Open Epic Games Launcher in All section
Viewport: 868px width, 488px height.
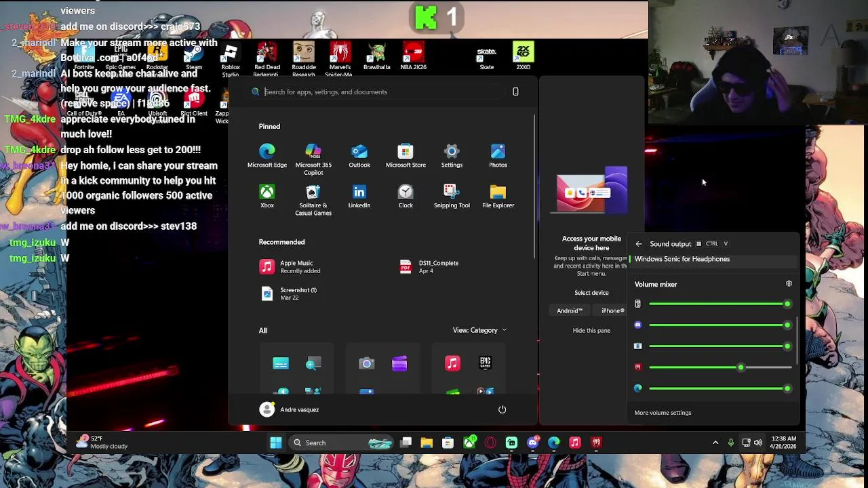click(485, 364)
